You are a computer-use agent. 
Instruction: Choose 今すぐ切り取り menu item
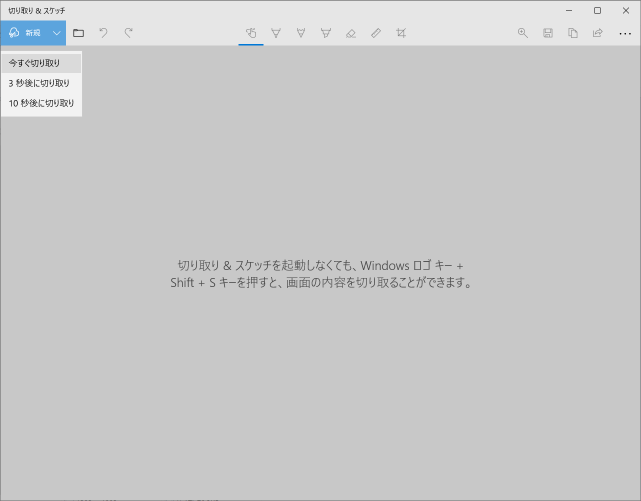41,63
